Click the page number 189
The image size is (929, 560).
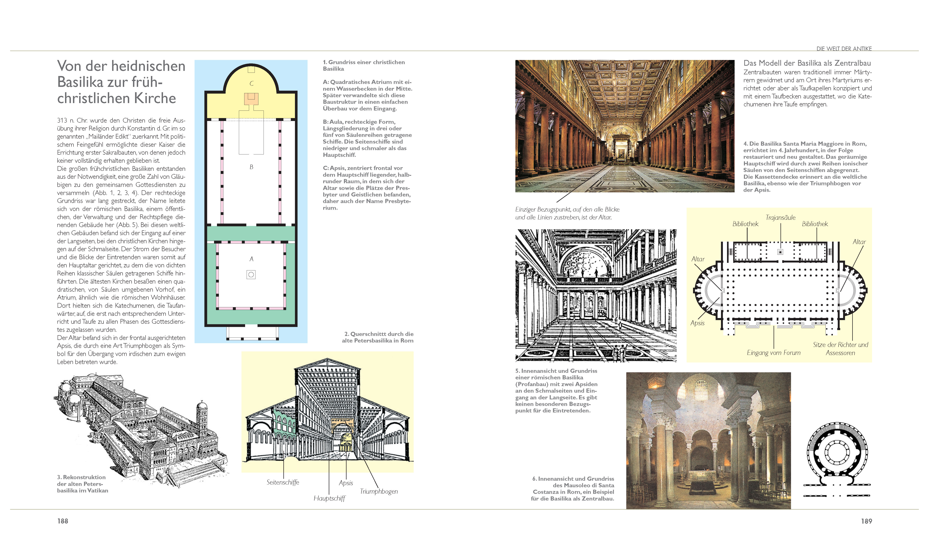tap(866, 521)
